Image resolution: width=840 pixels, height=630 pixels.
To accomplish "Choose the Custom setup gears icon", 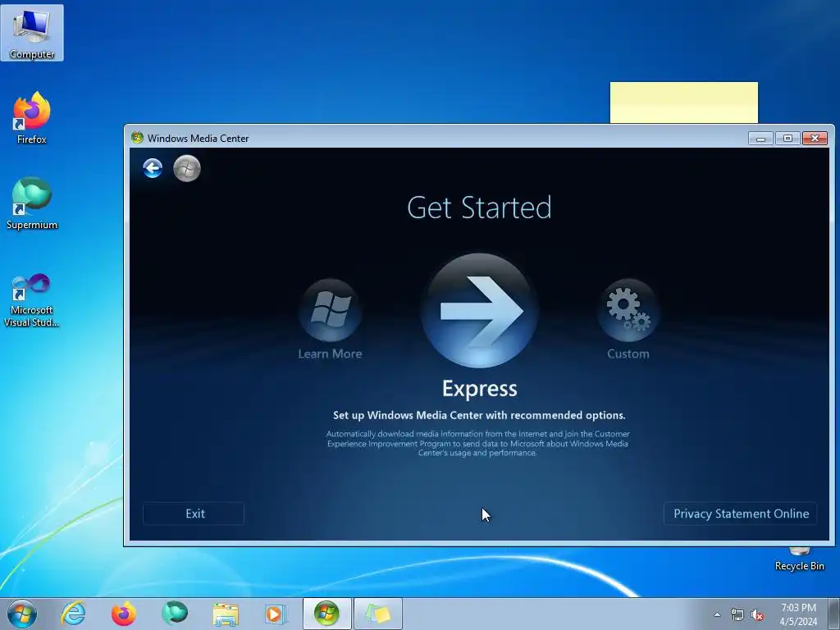I will pyautogui.click(x=628, y=309).
